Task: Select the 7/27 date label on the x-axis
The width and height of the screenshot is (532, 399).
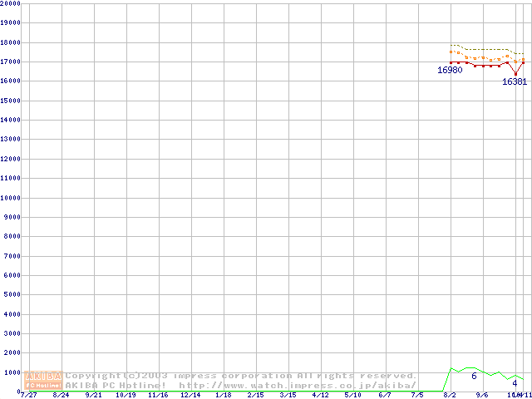Action: (x=28, y=395)
